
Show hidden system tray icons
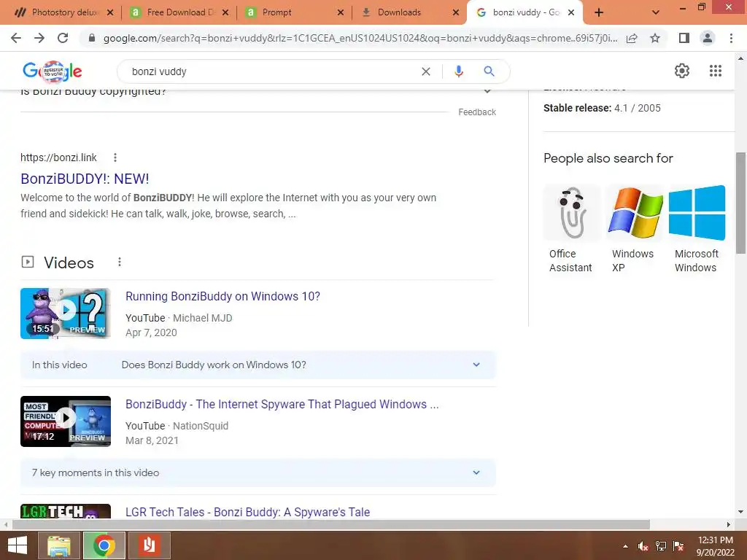click(x=625, y=546)
